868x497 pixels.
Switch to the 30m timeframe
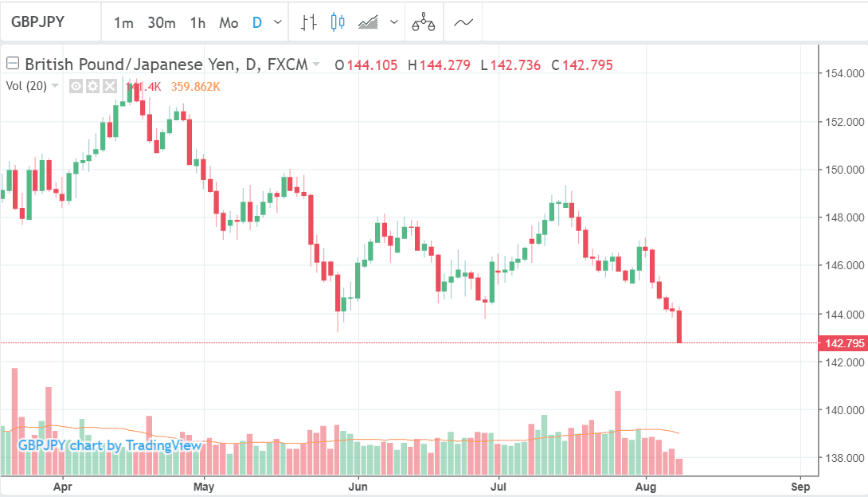coord(161,22)
